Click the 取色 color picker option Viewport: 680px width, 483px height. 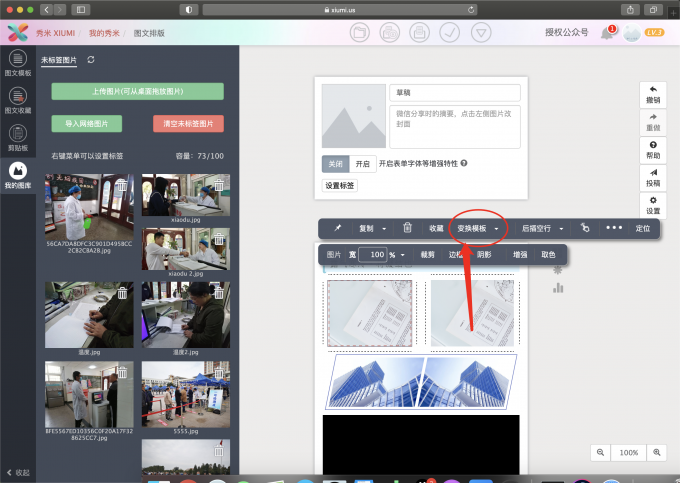coord(548,255)
